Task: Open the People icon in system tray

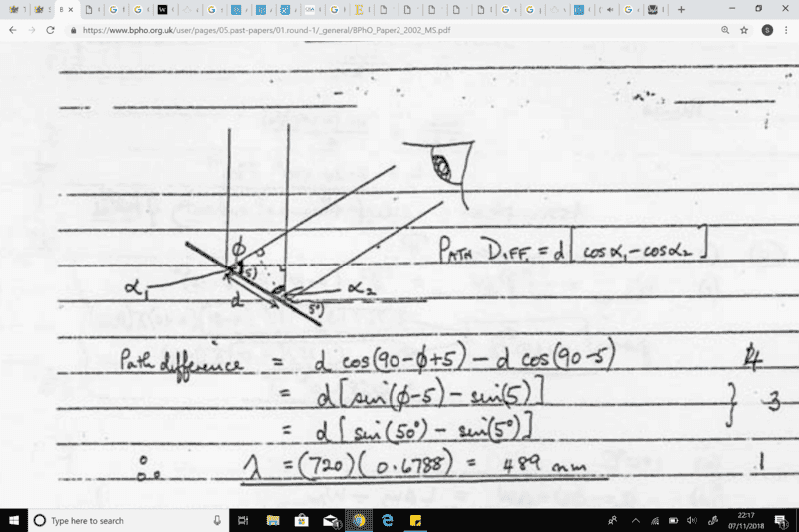Action: point(613,520)
